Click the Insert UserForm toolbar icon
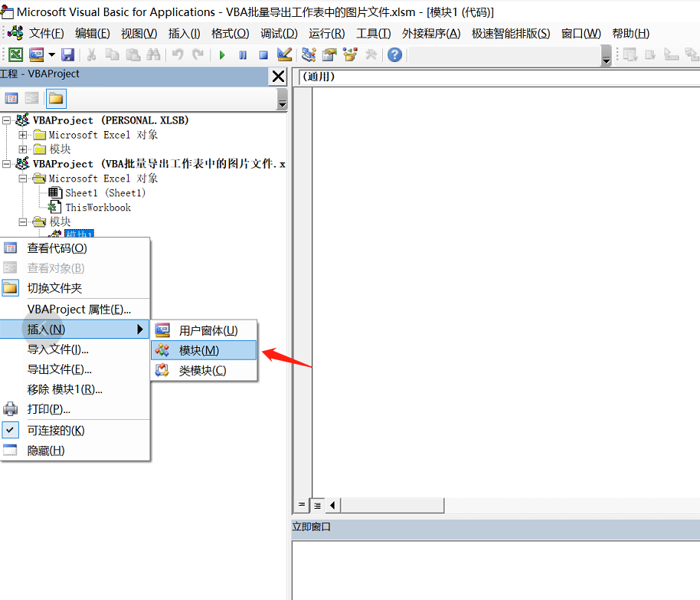The image size is (700, 600). (36, 55)
